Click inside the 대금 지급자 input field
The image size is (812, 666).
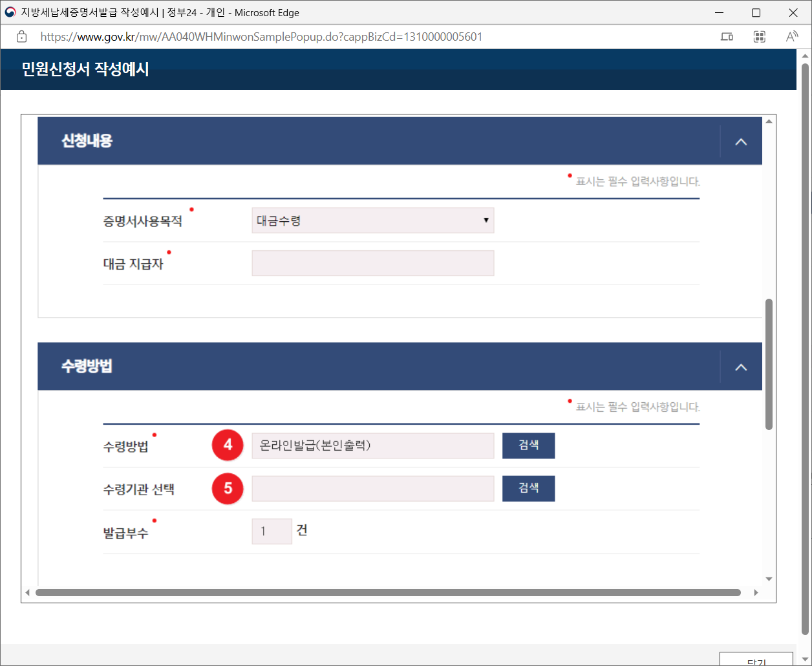(372, 263)
